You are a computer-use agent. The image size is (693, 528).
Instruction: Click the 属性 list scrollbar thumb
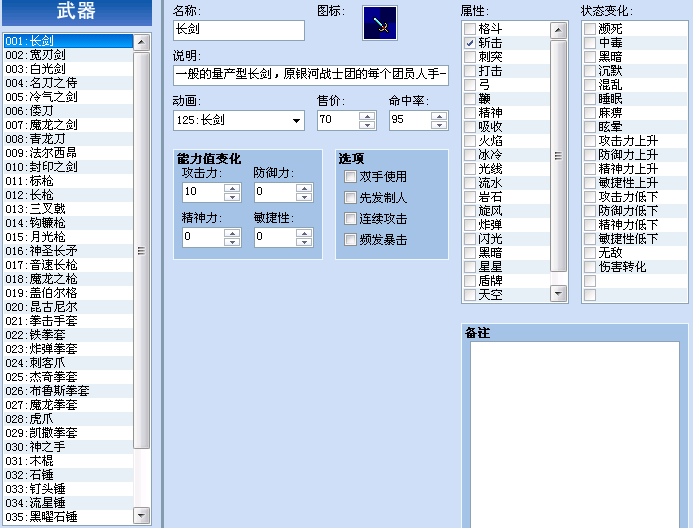pos(558,156)
